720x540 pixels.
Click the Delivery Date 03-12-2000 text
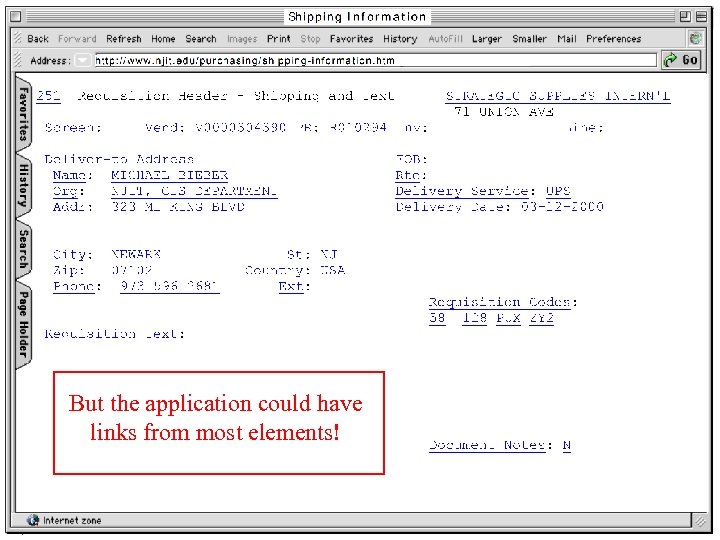500,207
